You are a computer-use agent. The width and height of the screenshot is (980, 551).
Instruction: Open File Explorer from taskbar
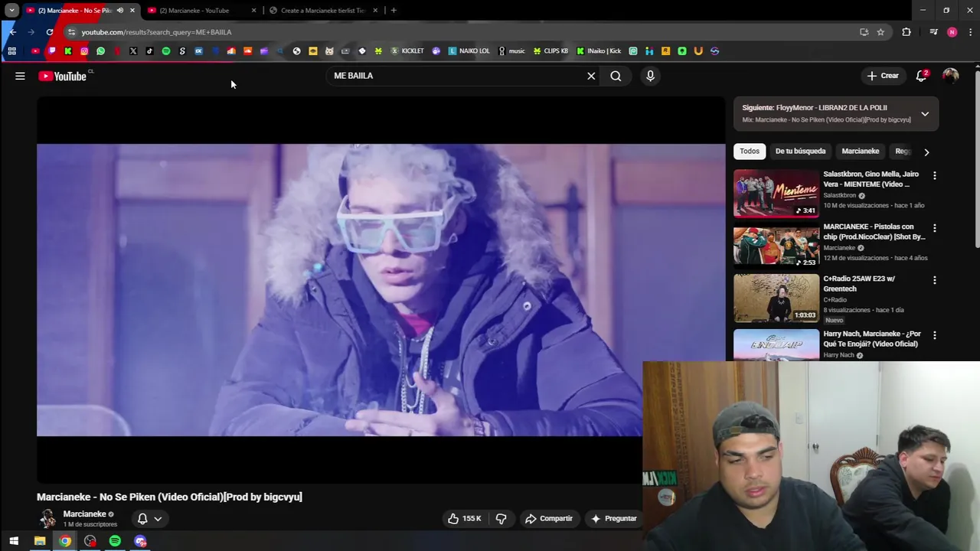coord(40,541)
